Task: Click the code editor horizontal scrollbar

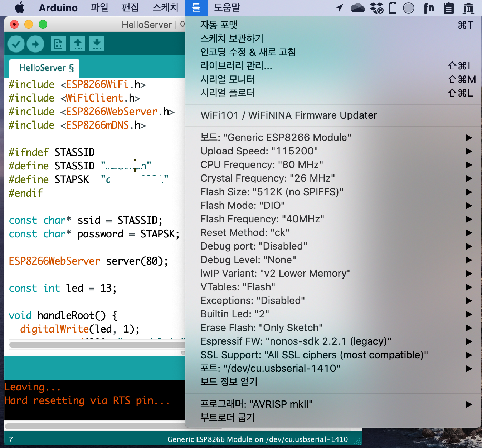Action: tap(97, 345)
